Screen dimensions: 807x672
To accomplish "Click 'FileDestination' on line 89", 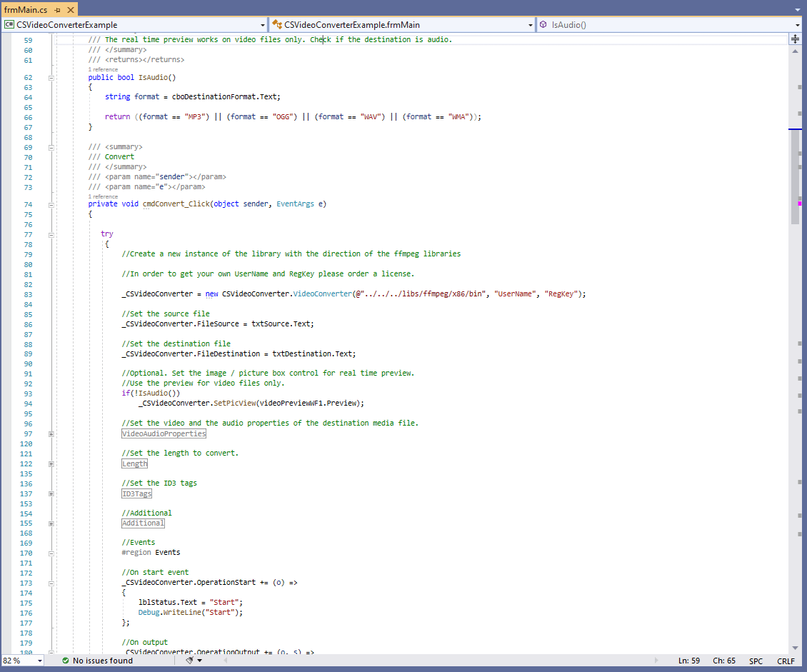I will (x=229, y=353).
